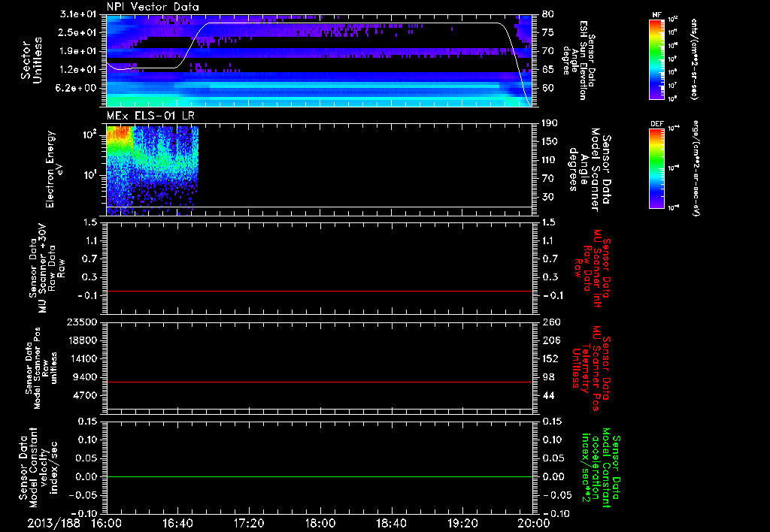Select the "MEx ELS-01 LR" panel title
This screenshot has height=532, width=770.
click(x=150, y=116)
